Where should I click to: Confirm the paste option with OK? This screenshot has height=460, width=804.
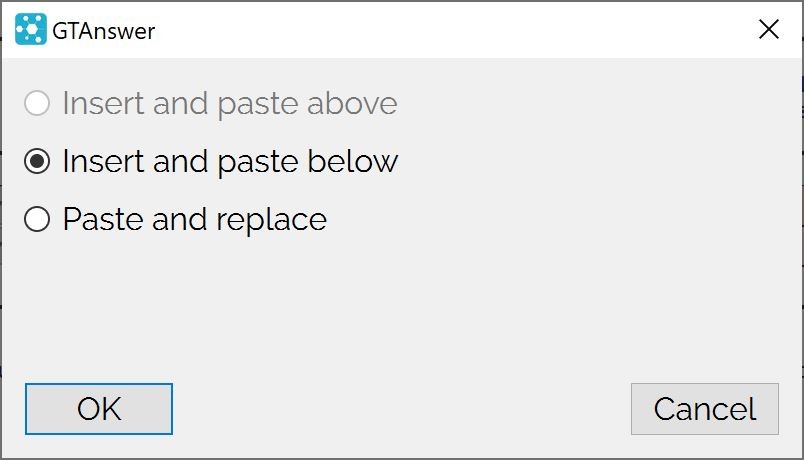click(99, 409)
